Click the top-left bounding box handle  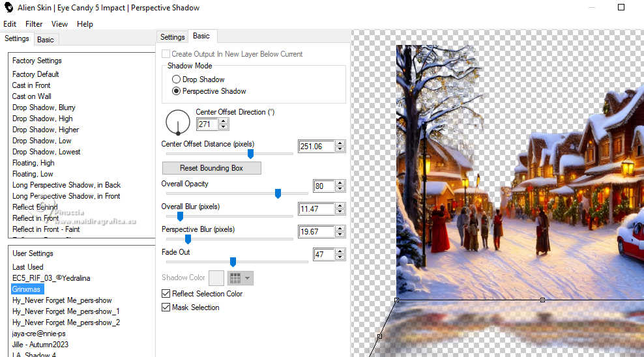(x=396, y=300)
